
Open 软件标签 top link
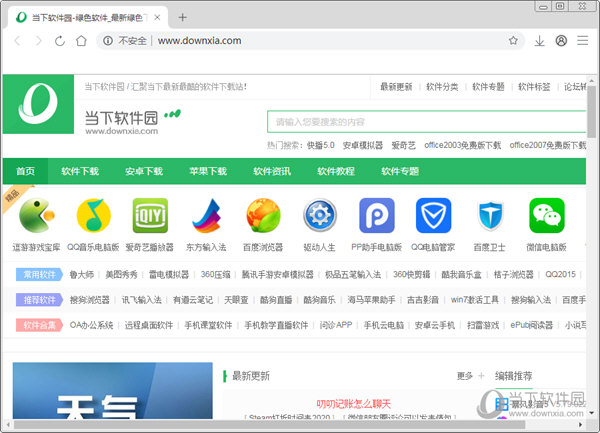pyautogui.click(x=534, y=87)
